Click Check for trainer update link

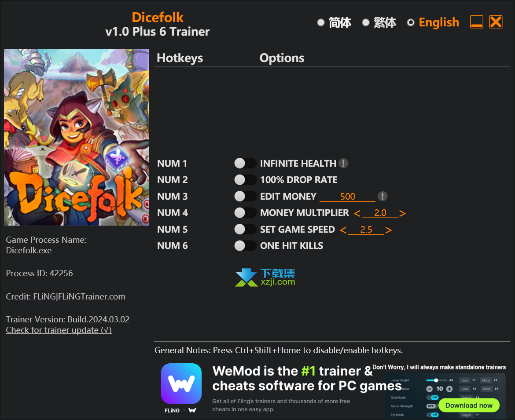(x=59, y=330)
